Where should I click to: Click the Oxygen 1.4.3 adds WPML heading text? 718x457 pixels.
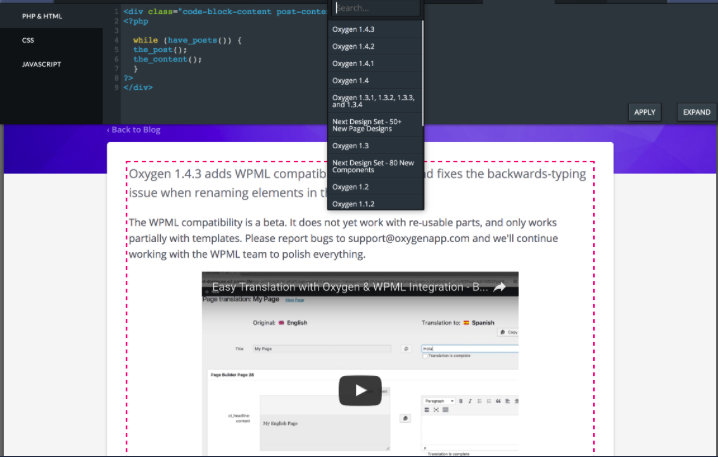(357, 183)
